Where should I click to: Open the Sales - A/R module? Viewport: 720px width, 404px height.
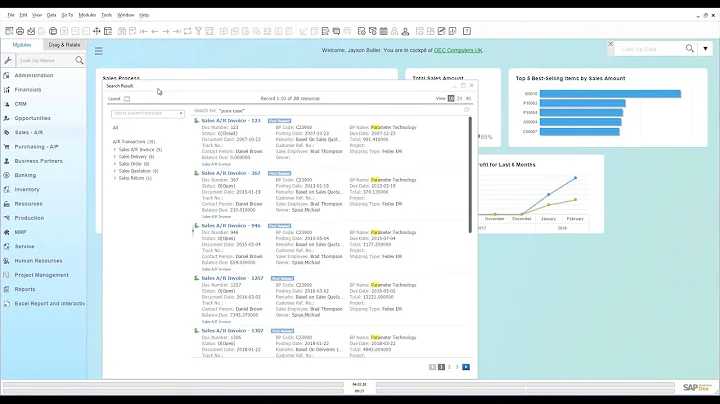coord(28,132)
